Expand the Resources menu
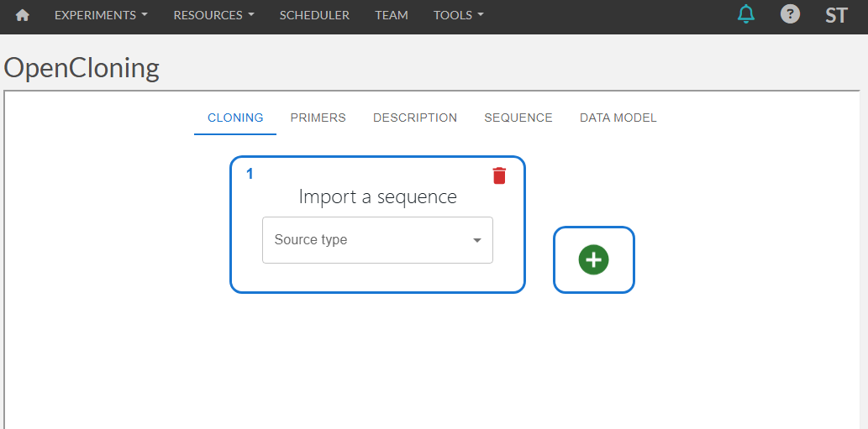Screen dimensions: 868x429 (x=213, y=15)
